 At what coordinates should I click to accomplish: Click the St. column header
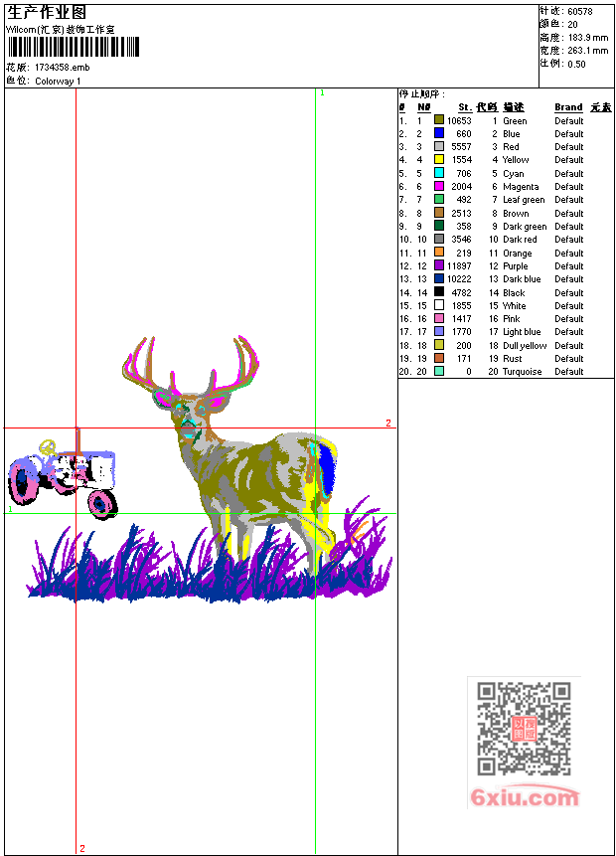[x=465, y=107]
